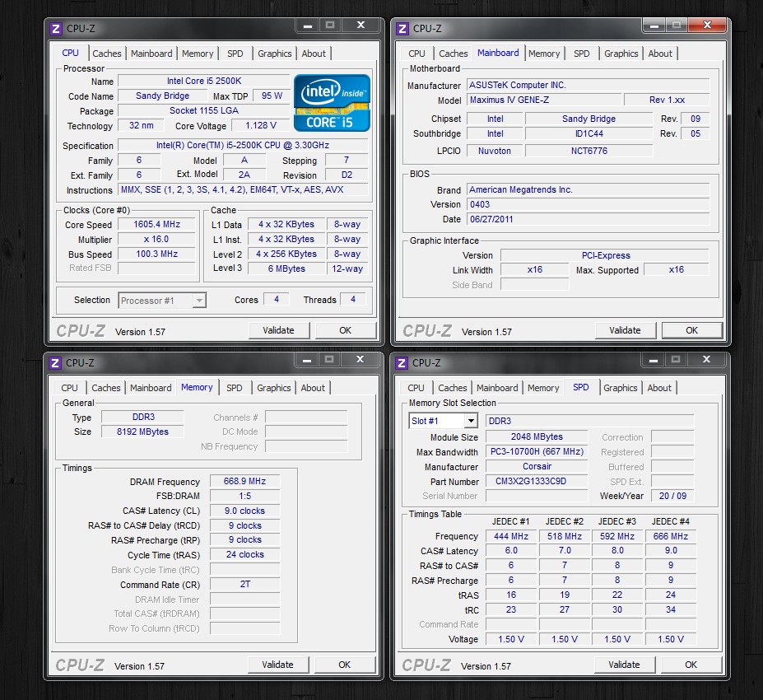Open About tab in the CPU window
763x700 pixels.
pyautogui.click(x=314, y=54)
